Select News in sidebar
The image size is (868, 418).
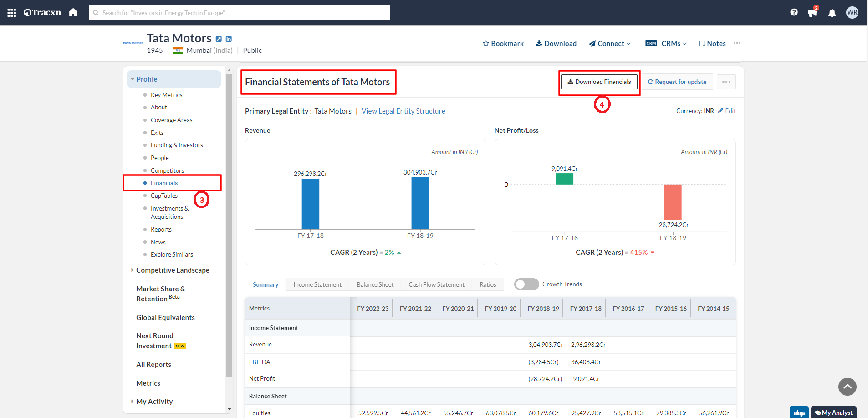[158, 242]
